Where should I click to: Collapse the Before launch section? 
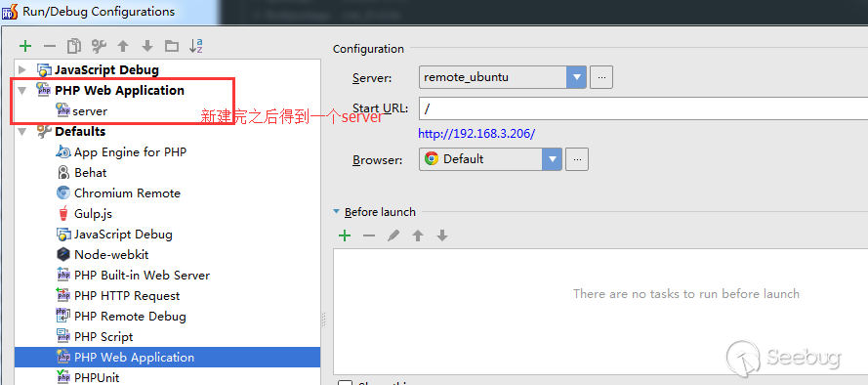pyautogui.click(x=336, y=212)
